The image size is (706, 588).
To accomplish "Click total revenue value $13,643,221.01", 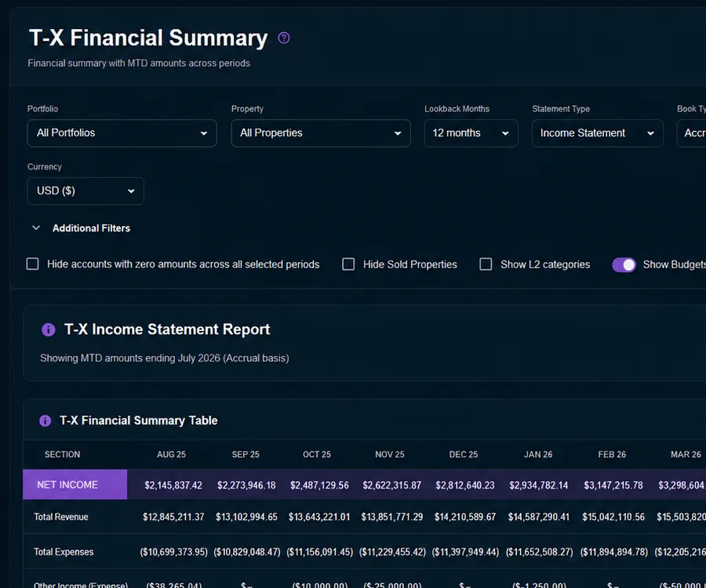I will coord(319,517).
